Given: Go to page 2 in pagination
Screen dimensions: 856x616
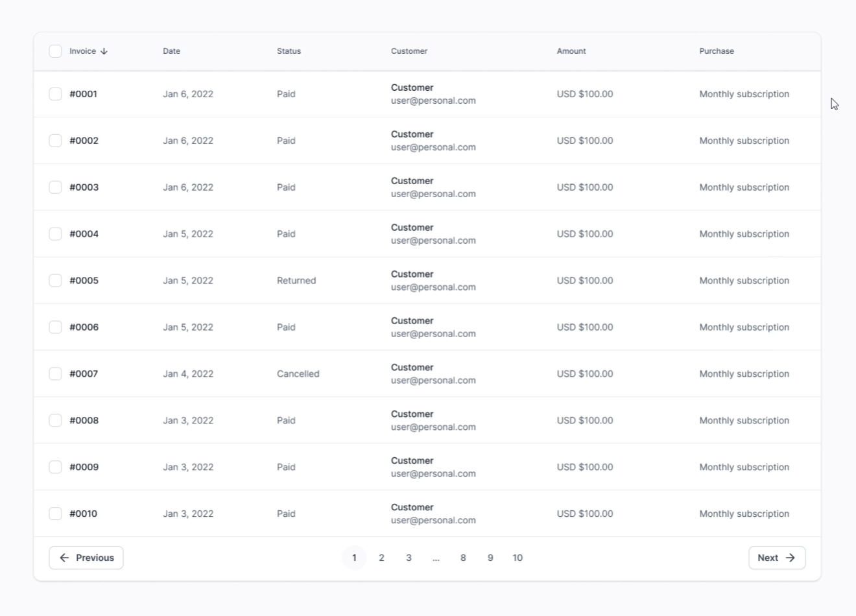Looking at the screenshot, I should [381, 558].
